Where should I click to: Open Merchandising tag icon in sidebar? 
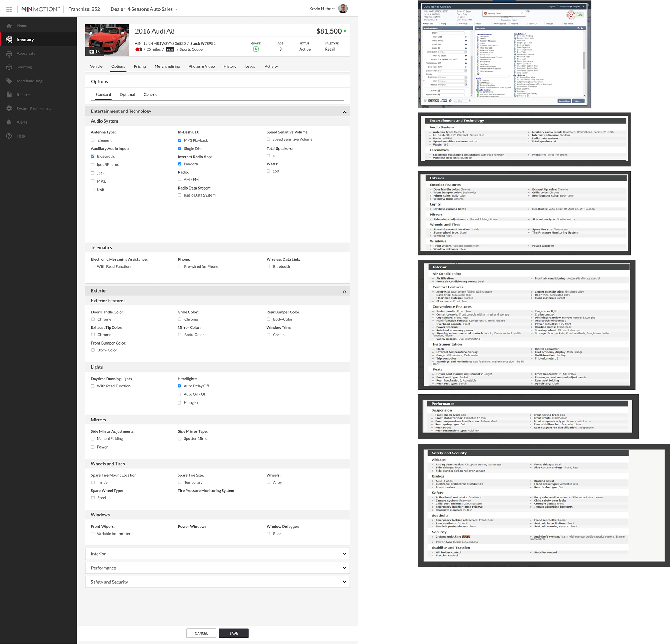[9, 81]
